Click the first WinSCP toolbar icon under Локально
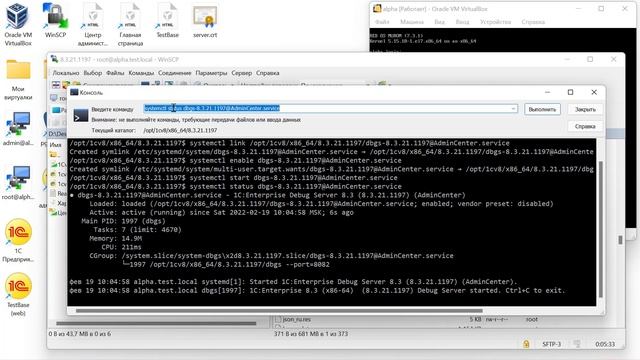The image size is (640, 360). click(56, 85)
